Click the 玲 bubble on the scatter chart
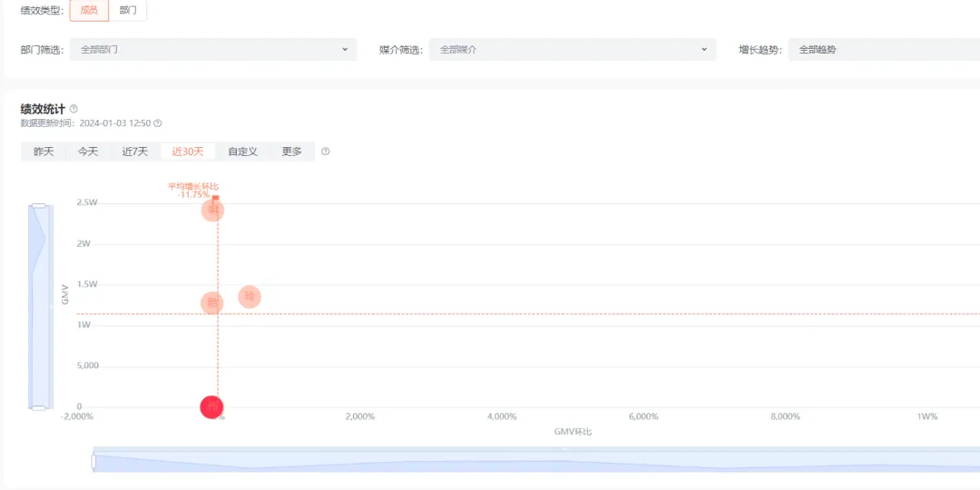This screenshot has height=490, width=980. pyautogui.click(x=250, y=297)
